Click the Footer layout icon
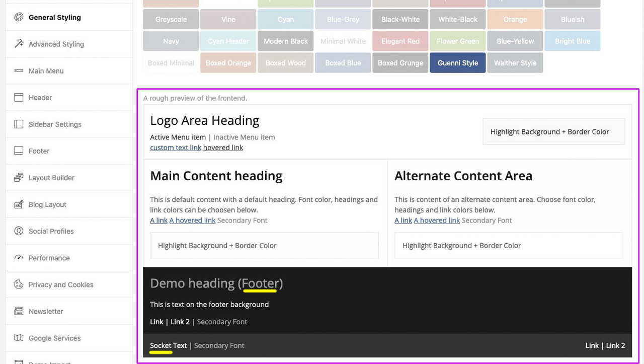Viewport: 644px width, 364px height. coord(19,151)
